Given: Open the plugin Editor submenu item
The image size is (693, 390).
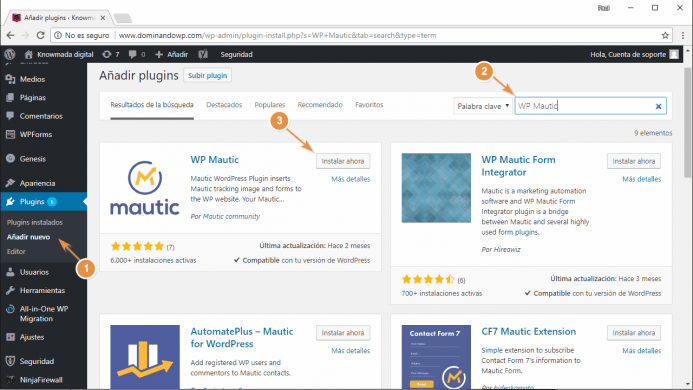Looking at the screenshot, I should 16,252.
